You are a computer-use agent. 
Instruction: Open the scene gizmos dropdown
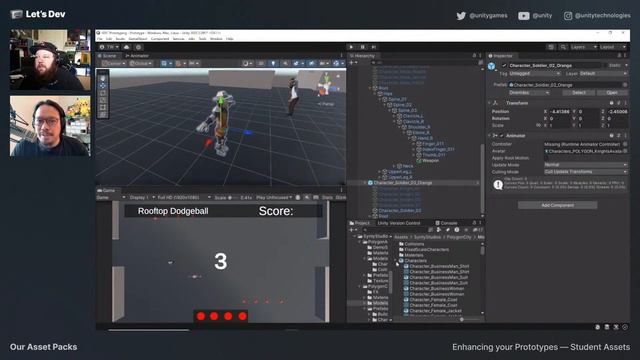tap(338, 63)
